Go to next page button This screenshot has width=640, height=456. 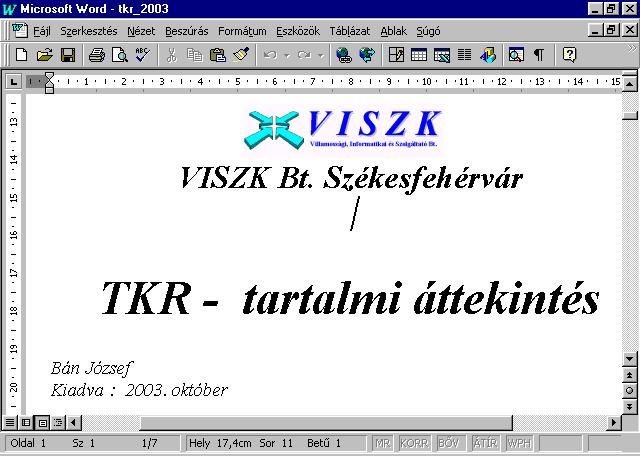629,406
